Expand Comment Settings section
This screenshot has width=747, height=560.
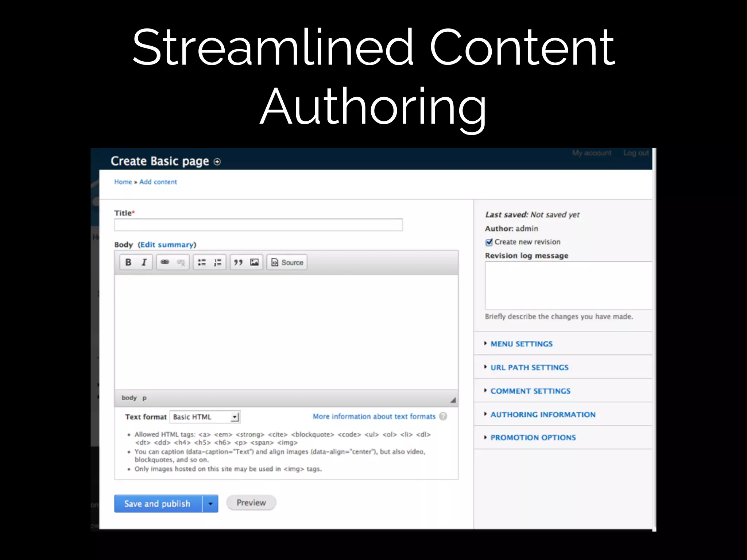click(x=530, y=391)
